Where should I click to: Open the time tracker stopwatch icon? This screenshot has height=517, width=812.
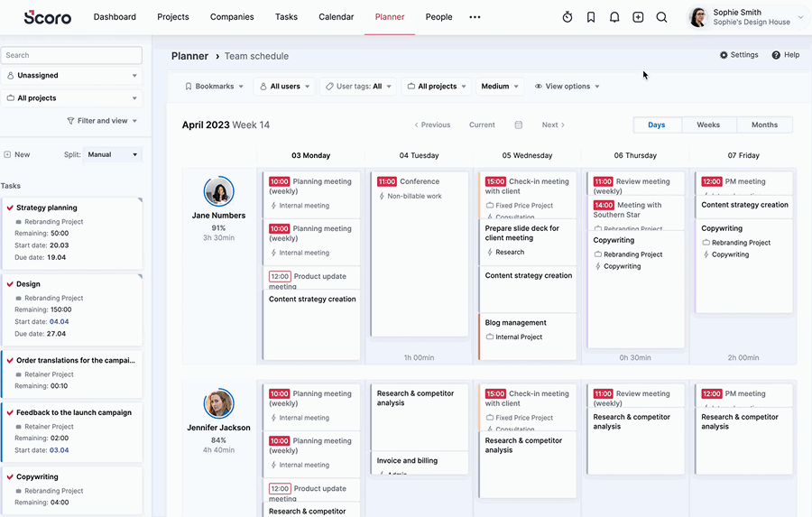567,17
